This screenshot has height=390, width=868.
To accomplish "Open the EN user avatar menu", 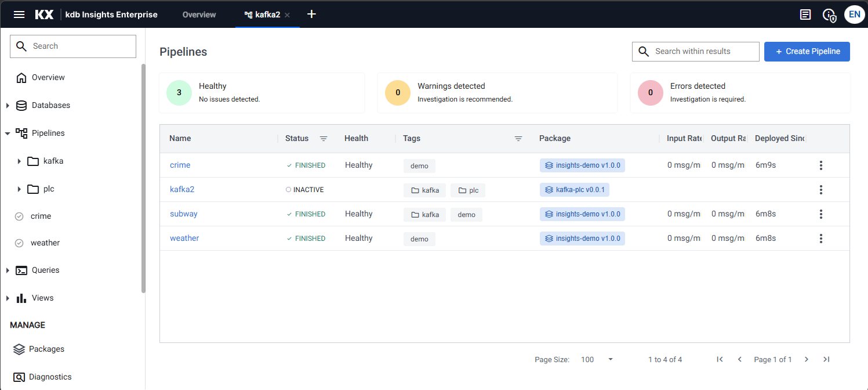I will click(x=855, y=14).
